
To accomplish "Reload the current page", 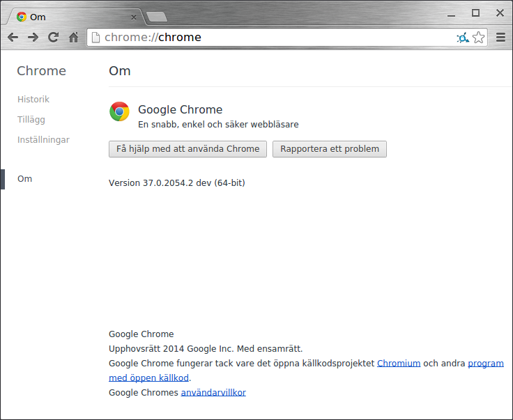I will [54, 37].
